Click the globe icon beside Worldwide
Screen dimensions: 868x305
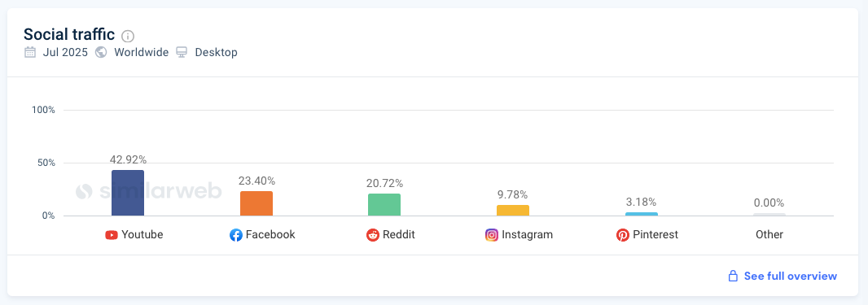pyautogui.click(x=101, y=53)
